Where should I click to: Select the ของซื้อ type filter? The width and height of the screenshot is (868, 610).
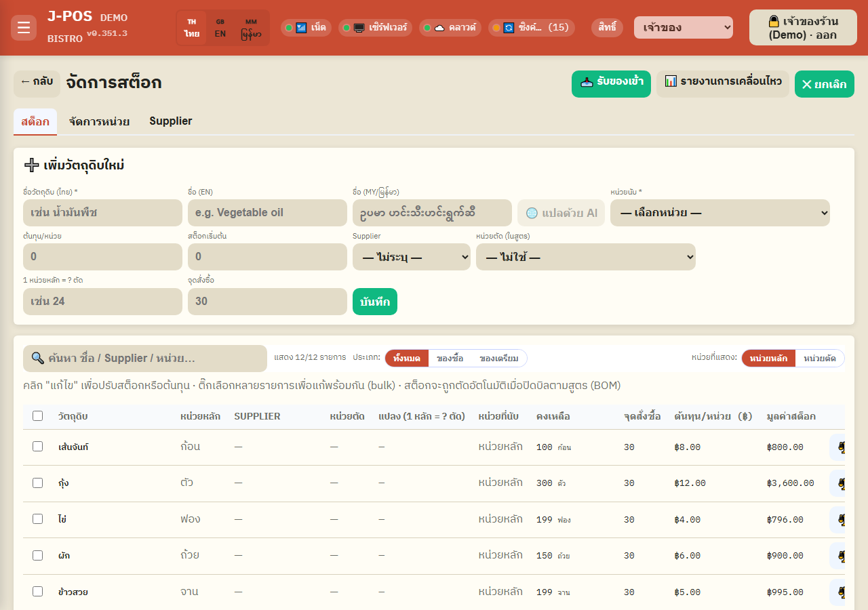[450, 359]
